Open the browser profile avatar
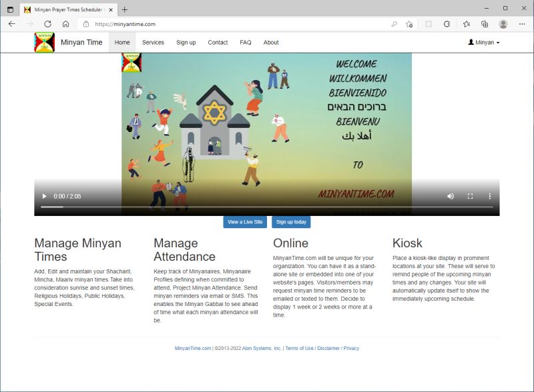The image size is (534, 392). click(503, 24)
